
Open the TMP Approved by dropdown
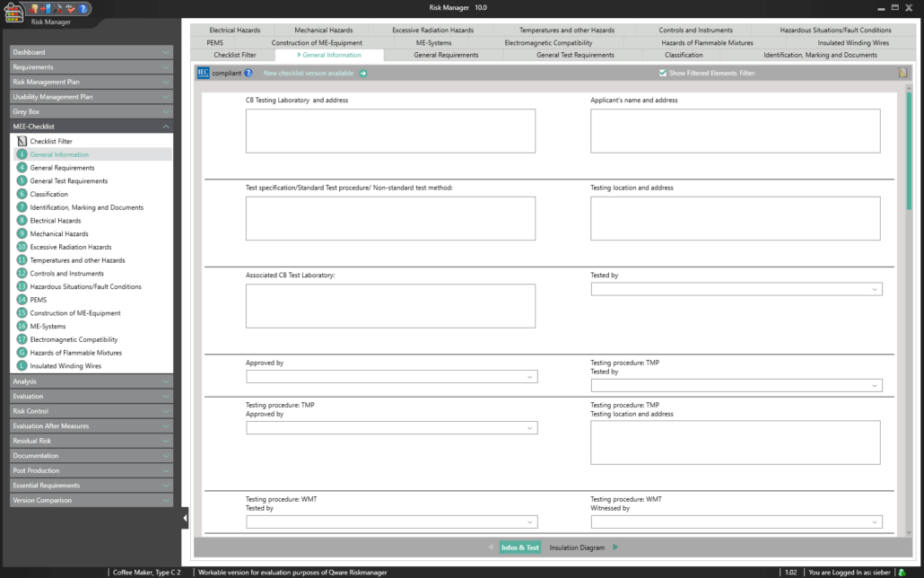coord(392,428)
